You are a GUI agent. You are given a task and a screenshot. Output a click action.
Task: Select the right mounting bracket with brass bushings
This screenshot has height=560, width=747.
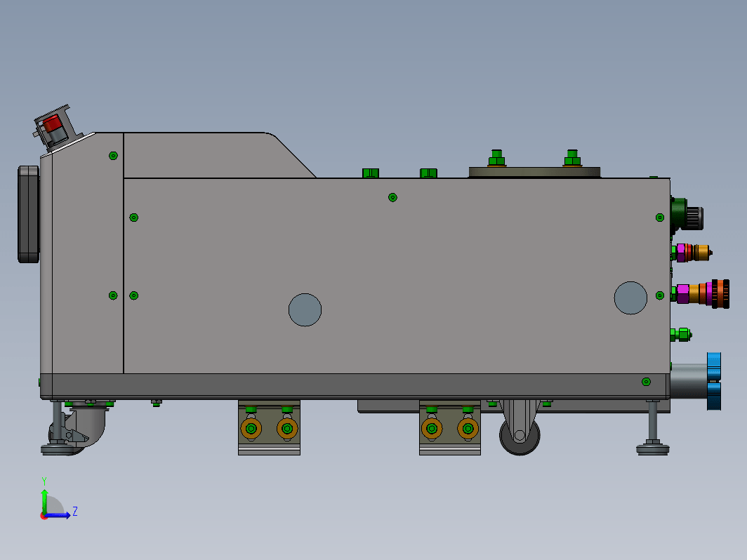pos(450,427)
